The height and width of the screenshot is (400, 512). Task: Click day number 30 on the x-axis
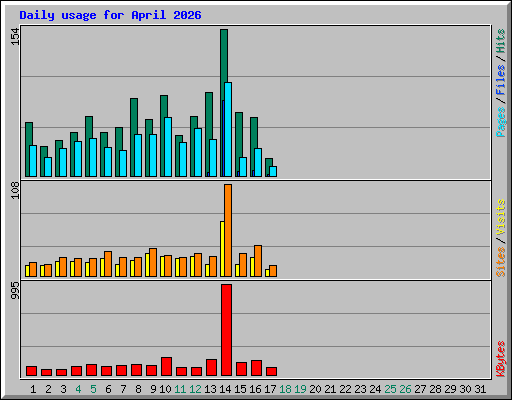(465, 389)
